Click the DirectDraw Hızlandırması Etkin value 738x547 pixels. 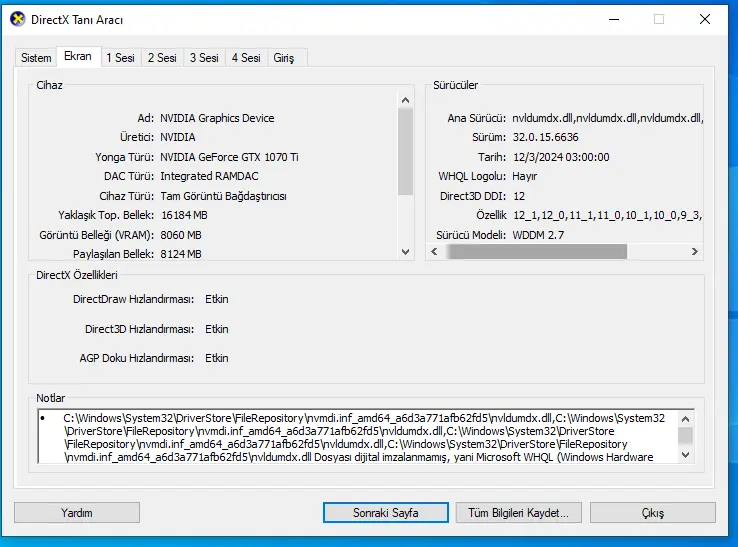tap(217, 299)
